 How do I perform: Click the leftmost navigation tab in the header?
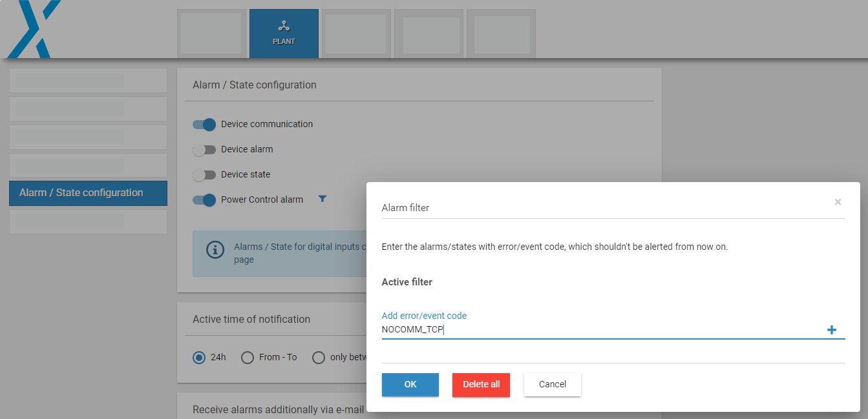pos(211,33)
